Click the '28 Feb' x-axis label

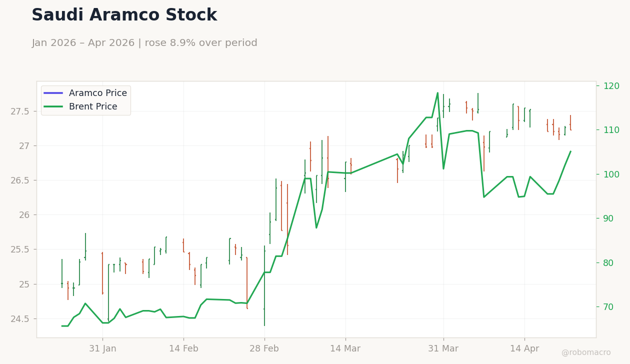(264, 349)
